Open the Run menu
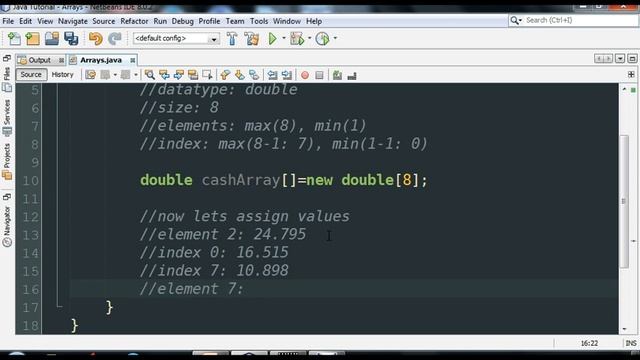The height and width of the screenshot is (360, 640). click(160, 21)
